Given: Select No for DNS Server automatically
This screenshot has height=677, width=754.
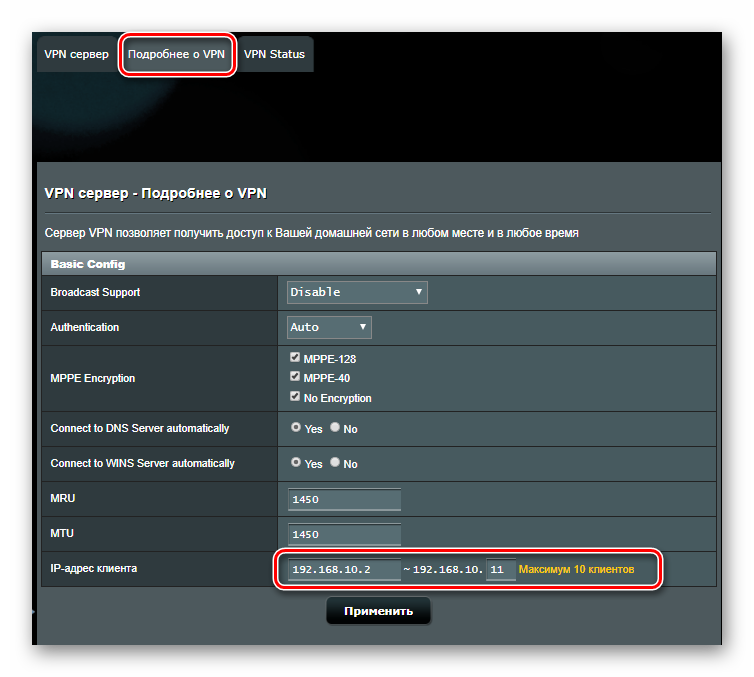Looking at the screenshot, I should [x=335, y=427].
